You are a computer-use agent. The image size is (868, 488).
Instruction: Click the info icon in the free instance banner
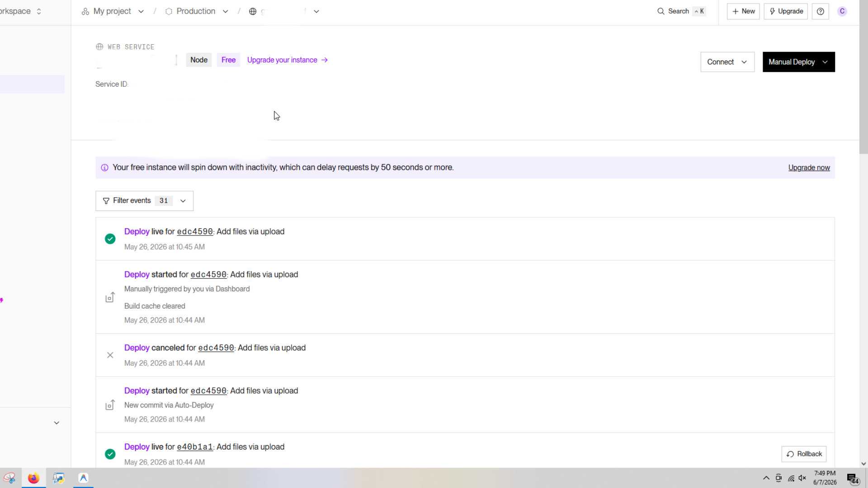pos(104,168)
